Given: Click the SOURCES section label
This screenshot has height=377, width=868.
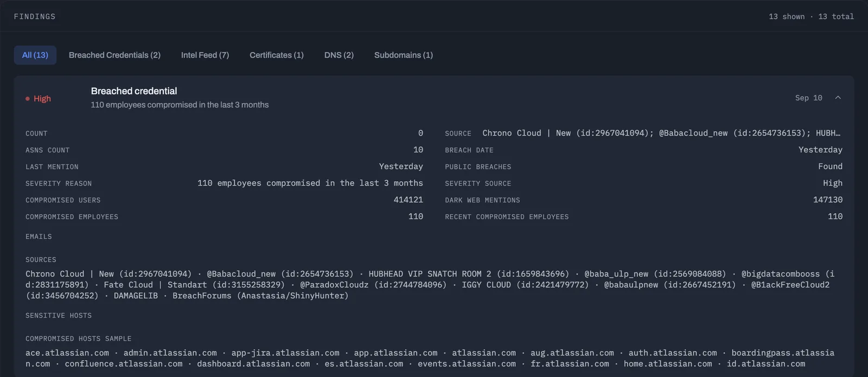Looking at the screenshot, I should click(x=41, y=260).
